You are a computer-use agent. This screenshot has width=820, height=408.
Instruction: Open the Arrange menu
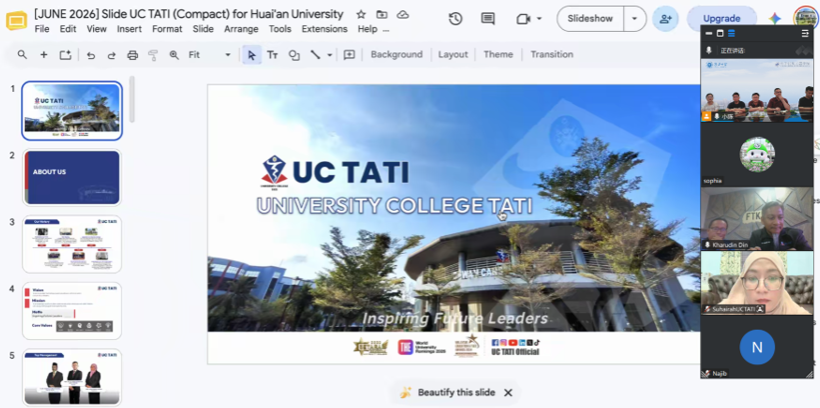(241, 29)
